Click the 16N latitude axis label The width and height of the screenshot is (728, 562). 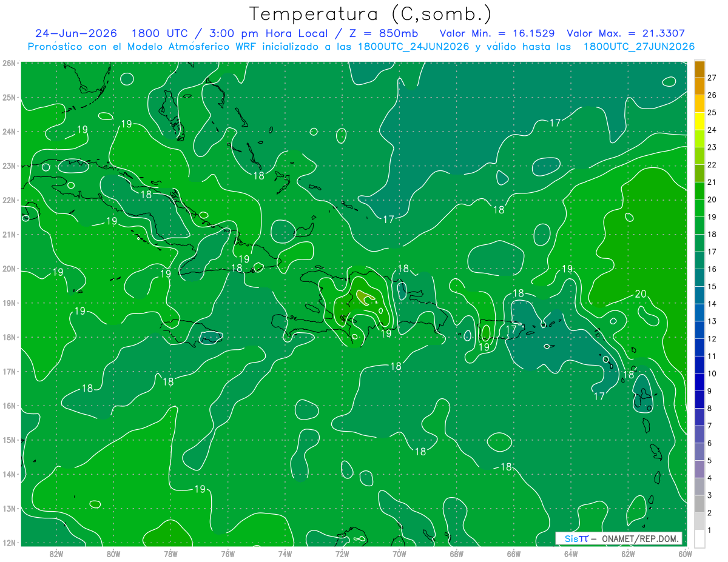(9, 406)
